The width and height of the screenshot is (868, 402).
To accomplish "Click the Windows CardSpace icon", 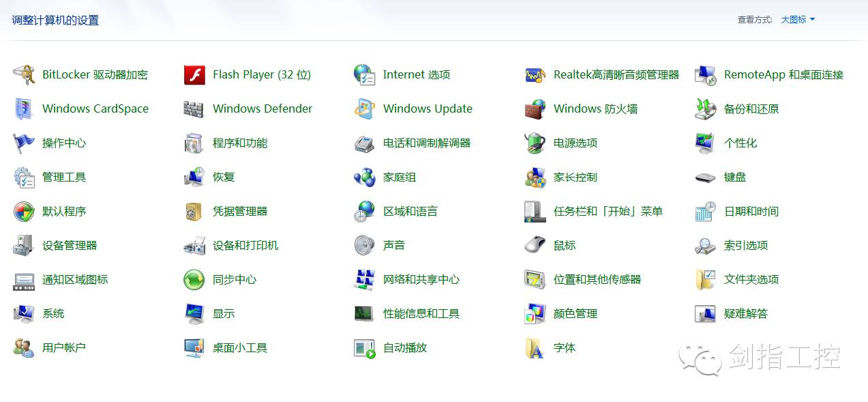I will (x=24, y=109).
